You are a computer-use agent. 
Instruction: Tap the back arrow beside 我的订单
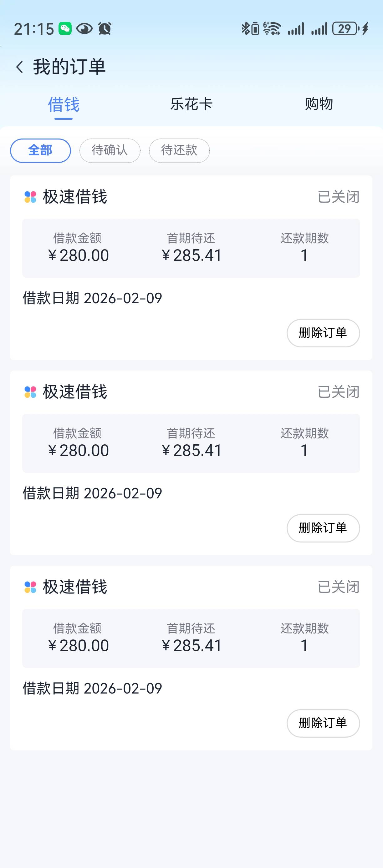pos(20,67)
